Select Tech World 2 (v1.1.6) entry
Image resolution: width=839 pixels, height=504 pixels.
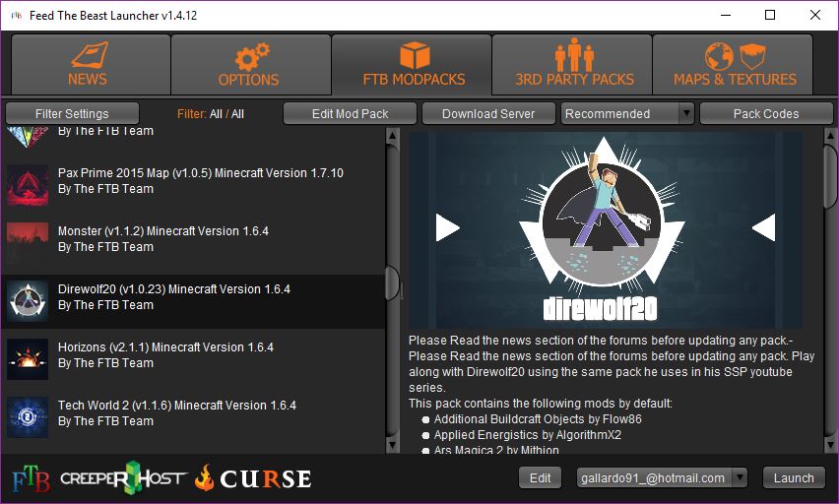click(x=177, y=405)
